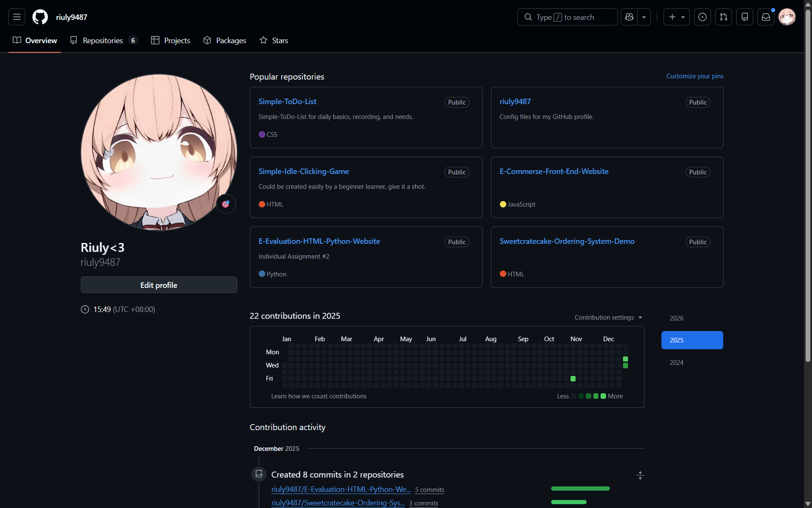
Task: Expand the Copilot dropdown arrow
Action: pos(644,17)
